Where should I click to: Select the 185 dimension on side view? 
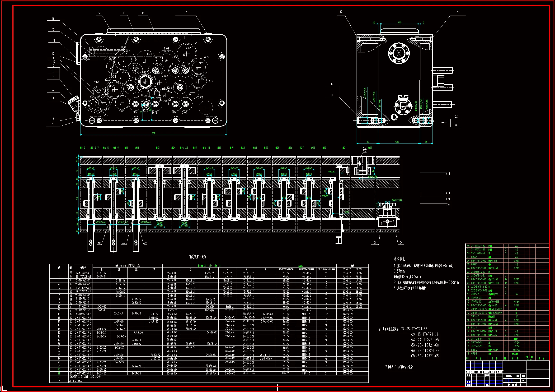[400, 23]
